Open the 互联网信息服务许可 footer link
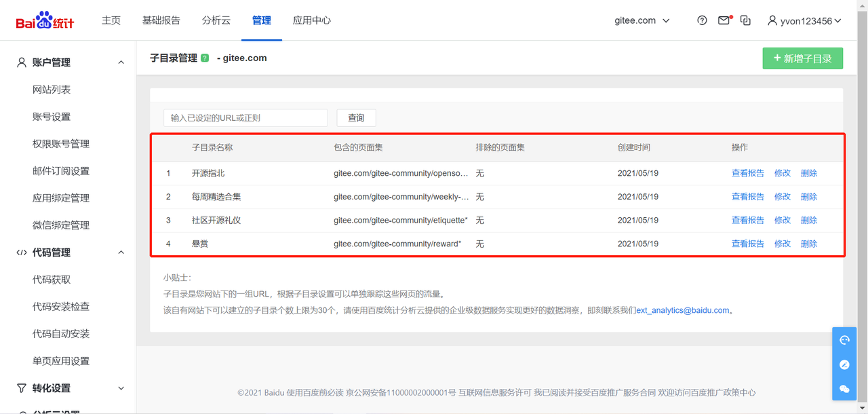This screenshot has height=414, width=868. point(494,392)
